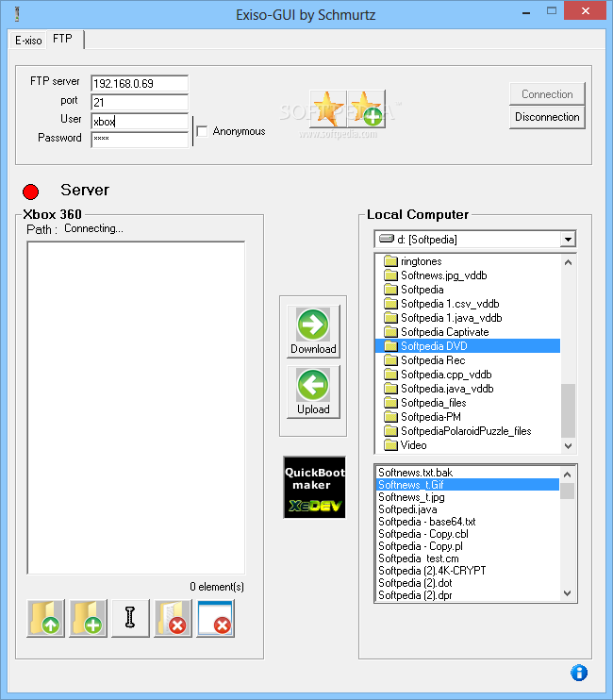Click inside the Xbox 360 file list
Viewport: 613px width, 700px height.
(136, 408)
